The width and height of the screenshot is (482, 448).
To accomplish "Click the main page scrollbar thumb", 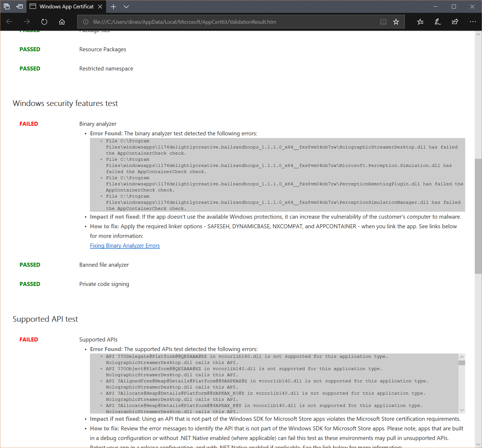I will pos(478,216).
